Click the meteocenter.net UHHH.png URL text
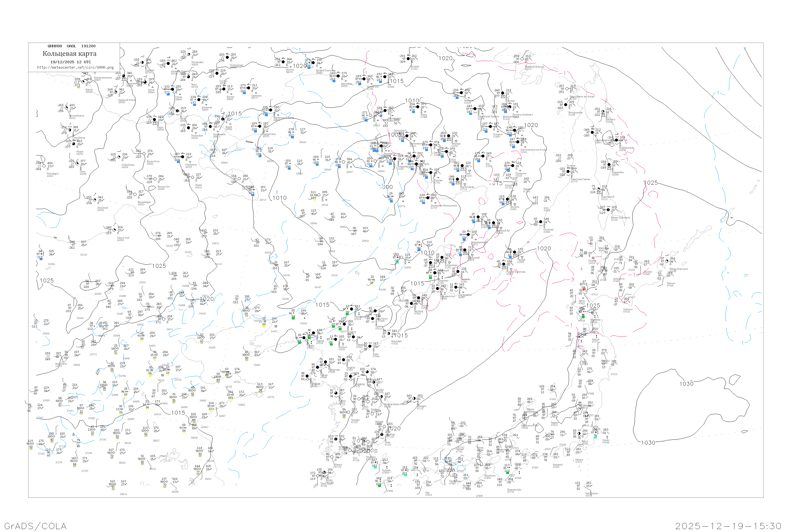 (75, 68)
